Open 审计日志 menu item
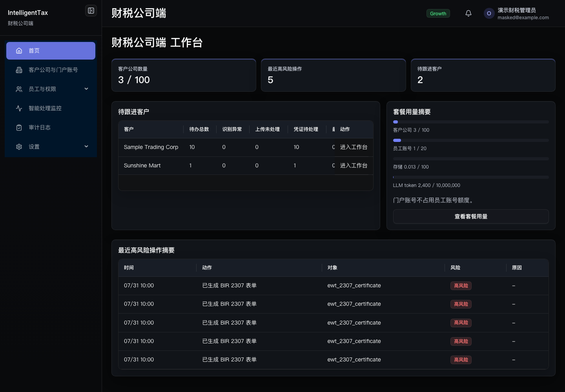Viewport: 565px width, 392px height. [51, 127]
